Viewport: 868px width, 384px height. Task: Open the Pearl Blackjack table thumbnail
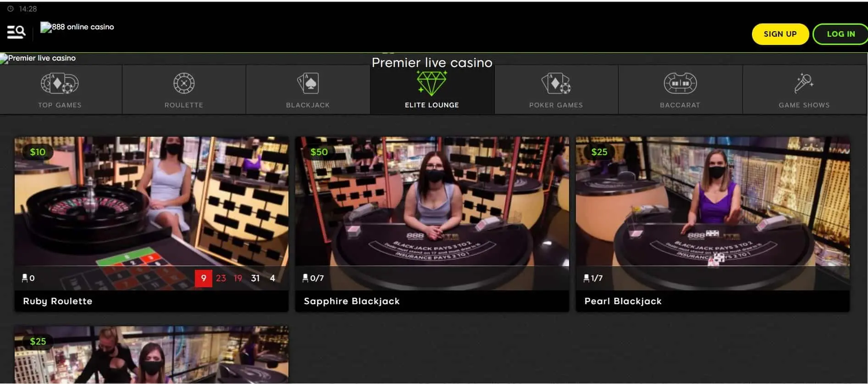pyautogui.click(x=713, y=213)
